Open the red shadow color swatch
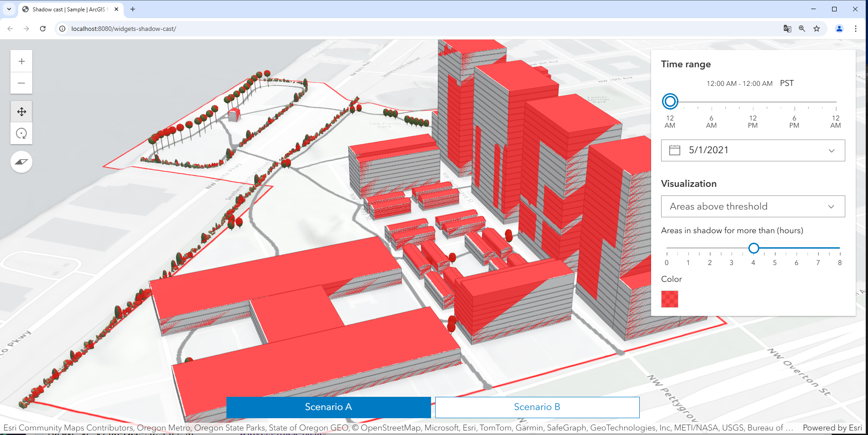Screen dimensions: 868x435 pos(669,300)
